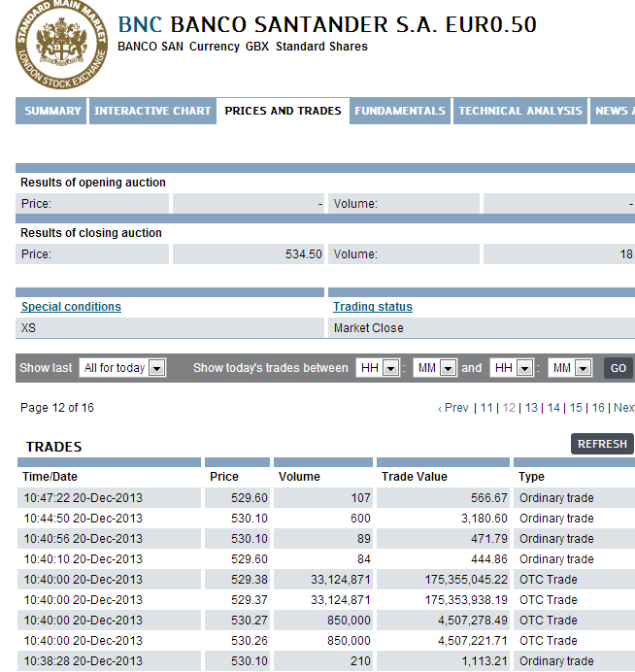Jump to page 16 of trades
Screen dimensions: 635x672
tap(598, 408)
